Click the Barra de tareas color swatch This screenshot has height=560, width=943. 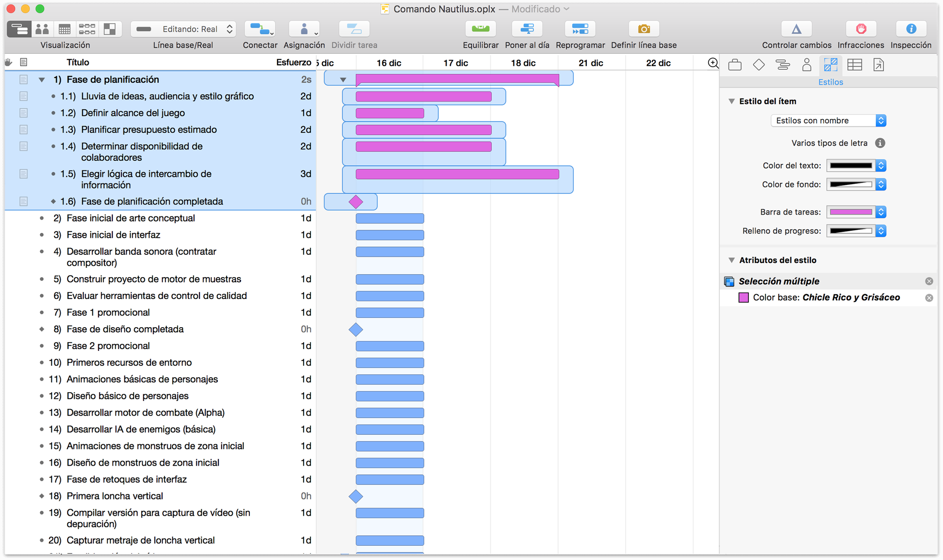coord(851,212)
